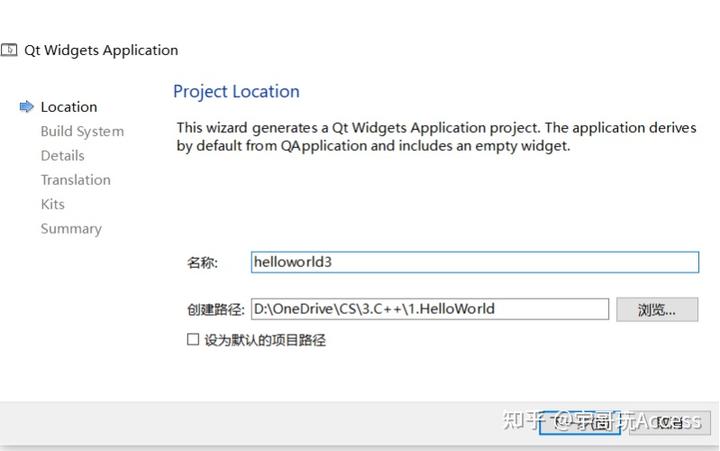The width and height of the screenshot is (720, 451).
Task: Click the Qt Widgets Application title text
Action: 100,50
